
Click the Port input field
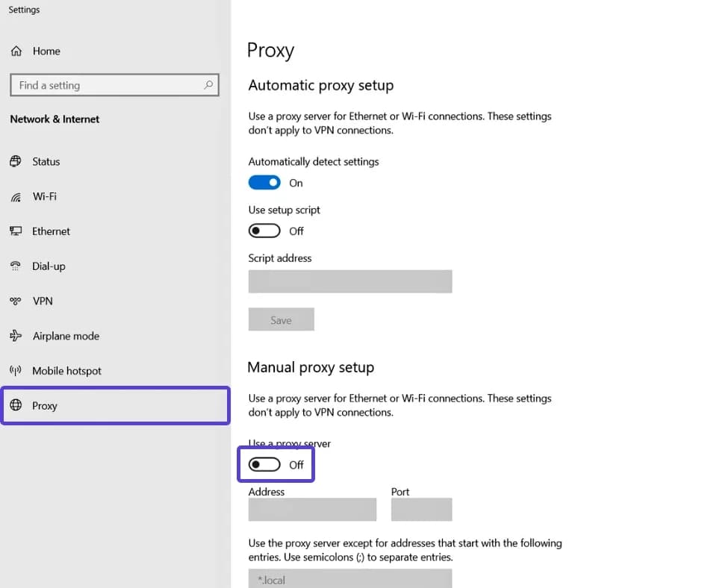tap(421, 509)
